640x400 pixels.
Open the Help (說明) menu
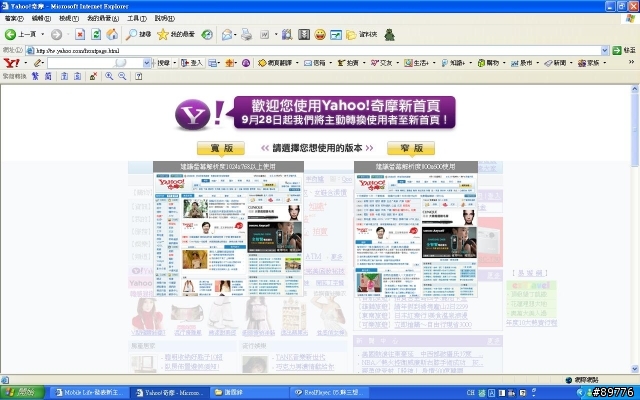click(x=164, y=18)
